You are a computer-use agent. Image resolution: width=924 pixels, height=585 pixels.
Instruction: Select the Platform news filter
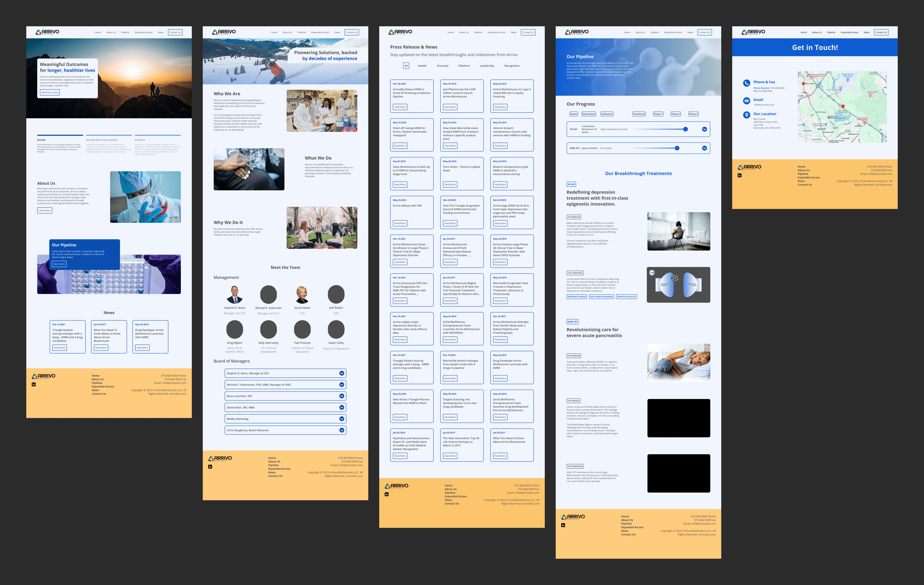(x=464, y=66)
